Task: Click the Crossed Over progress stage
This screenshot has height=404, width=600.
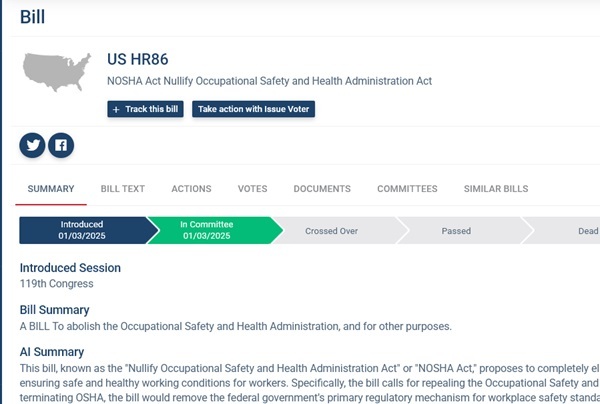Action: (x=331, y=231)
